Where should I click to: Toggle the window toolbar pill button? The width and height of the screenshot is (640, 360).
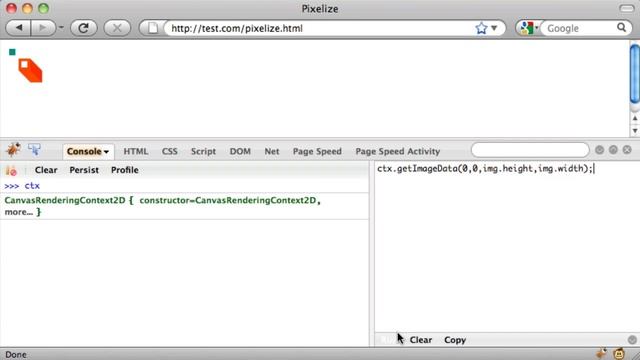pyautogui.click(x=627, y=8)
